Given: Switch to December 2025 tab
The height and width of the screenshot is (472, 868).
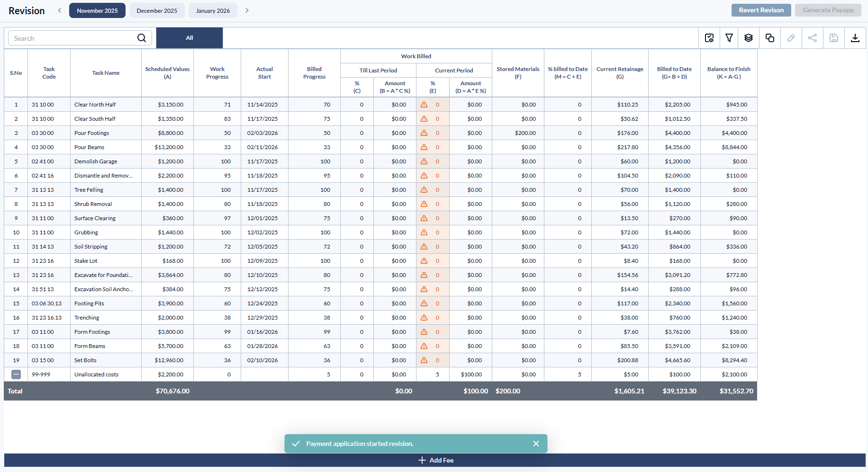Looking at the screenshot, I should coord(157,10).
